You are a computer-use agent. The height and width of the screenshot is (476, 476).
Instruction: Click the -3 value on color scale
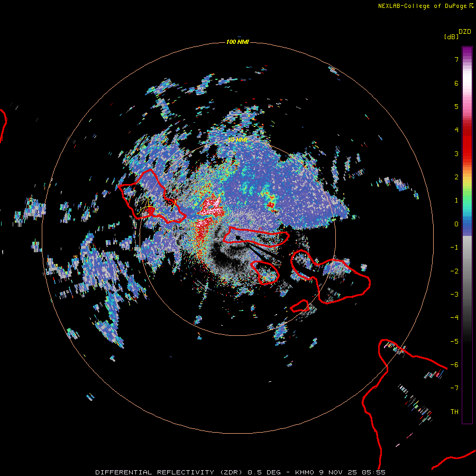click(454, 295)
